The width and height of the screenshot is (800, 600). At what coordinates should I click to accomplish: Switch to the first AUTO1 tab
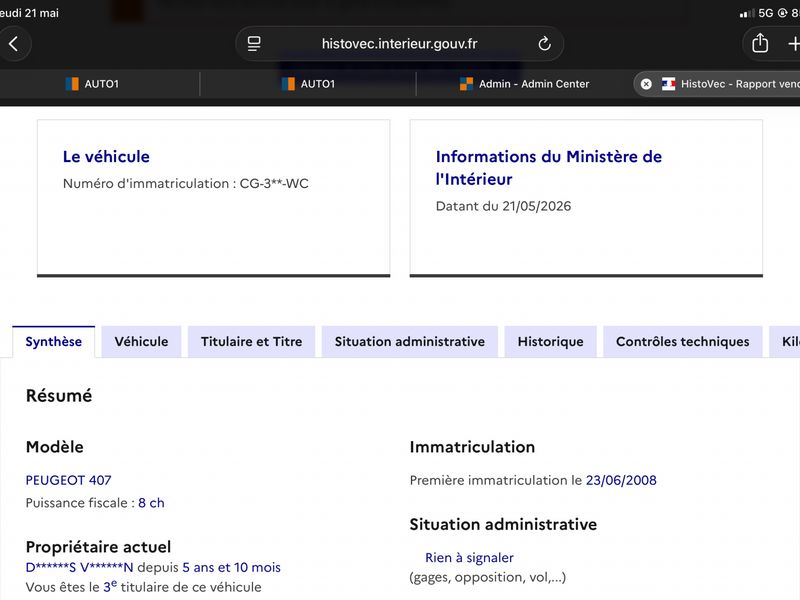[92, 84]
